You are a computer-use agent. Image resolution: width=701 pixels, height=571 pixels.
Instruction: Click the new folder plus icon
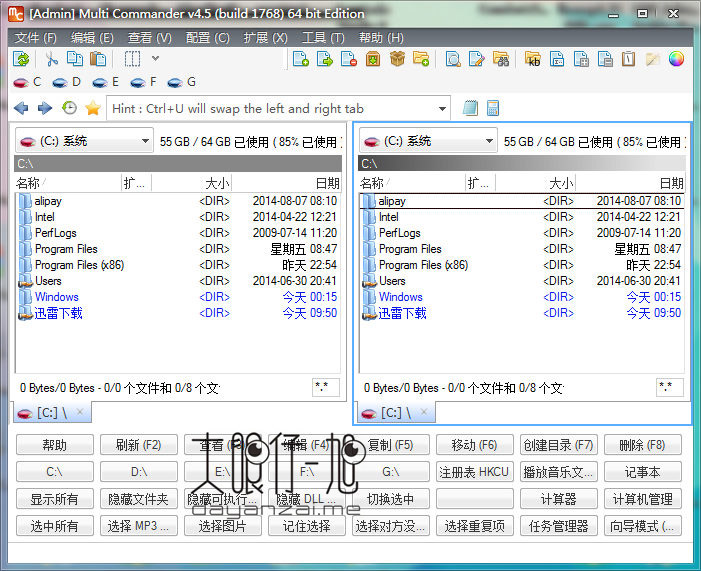[421, 59]
